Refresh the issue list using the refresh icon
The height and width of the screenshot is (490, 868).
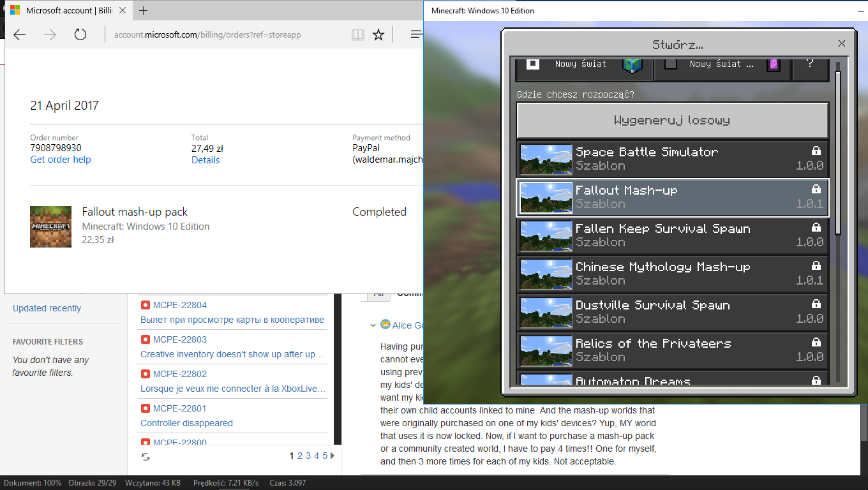[x=146, y=456]
